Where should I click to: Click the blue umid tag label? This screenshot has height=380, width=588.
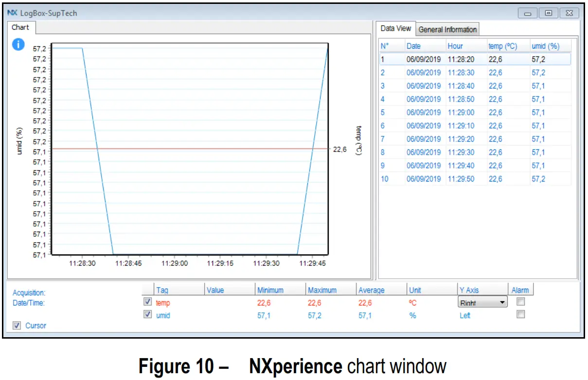tap(163, 315)
